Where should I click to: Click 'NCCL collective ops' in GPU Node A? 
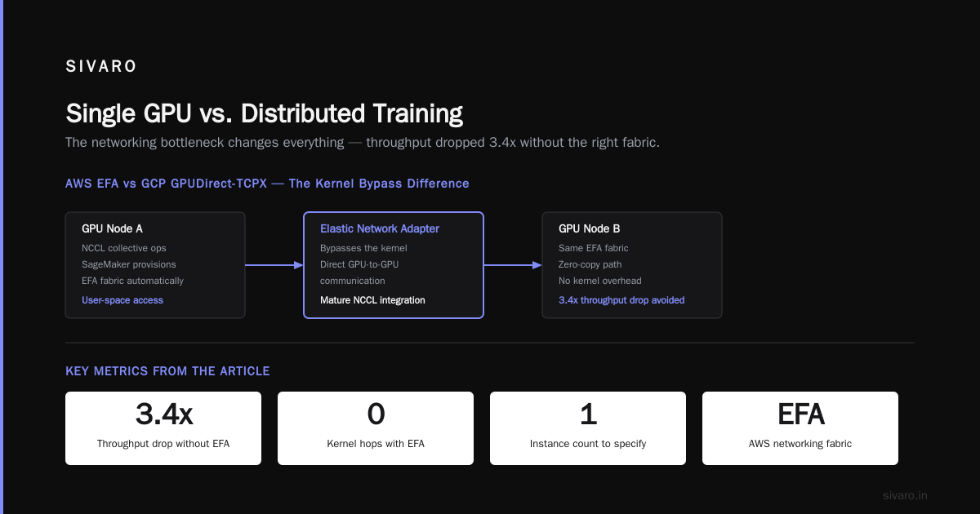[x=124, y=248]
